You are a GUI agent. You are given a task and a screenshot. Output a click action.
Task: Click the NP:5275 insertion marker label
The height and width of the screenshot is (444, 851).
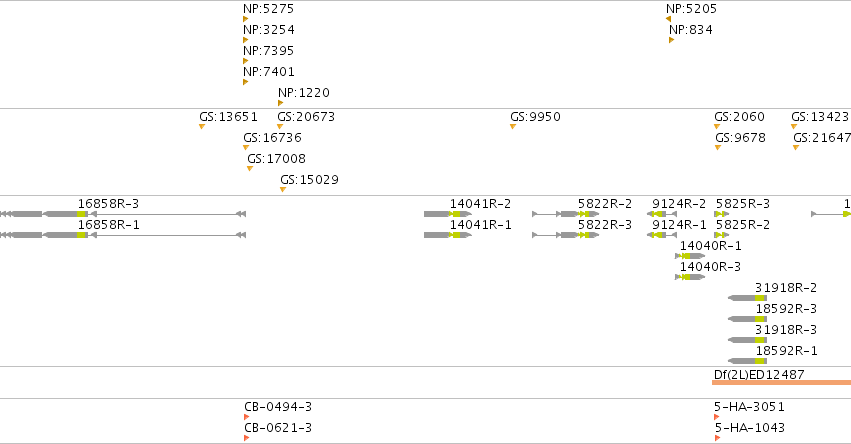click(x=269, y=9)
